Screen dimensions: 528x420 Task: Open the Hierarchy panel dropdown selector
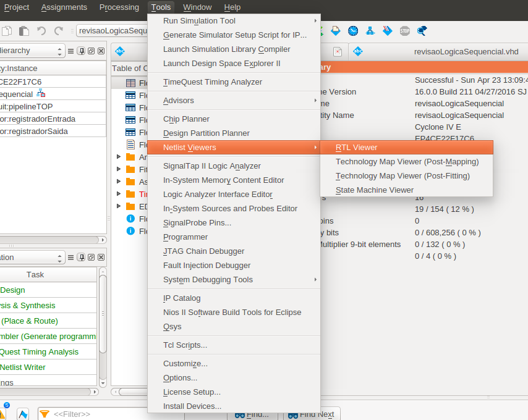pyautogui.click(x=31, y=51)
